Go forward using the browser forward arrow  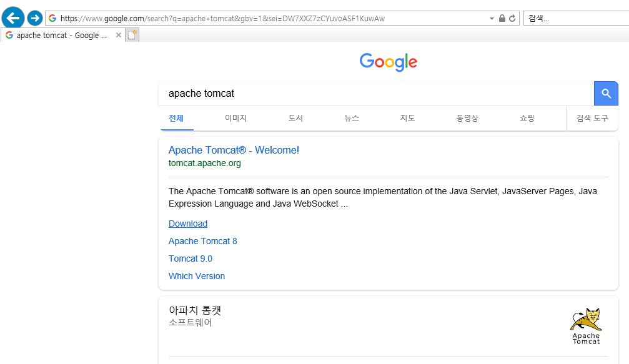[35, 18]
